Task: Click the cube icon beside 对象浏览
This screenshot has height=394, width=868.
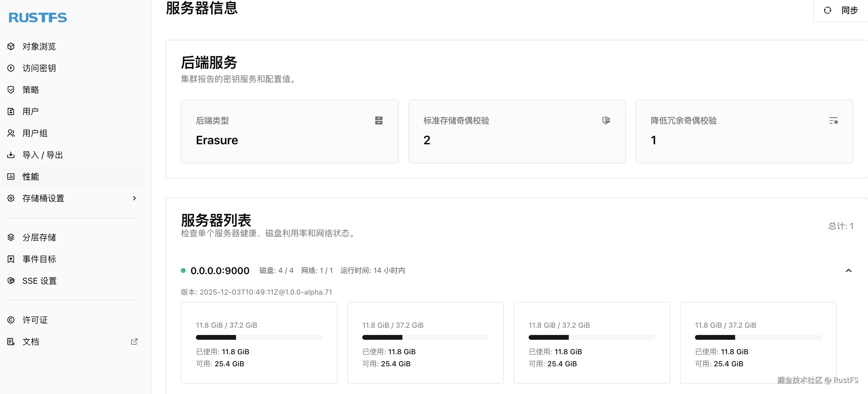Action: click(x=11, y=46)
